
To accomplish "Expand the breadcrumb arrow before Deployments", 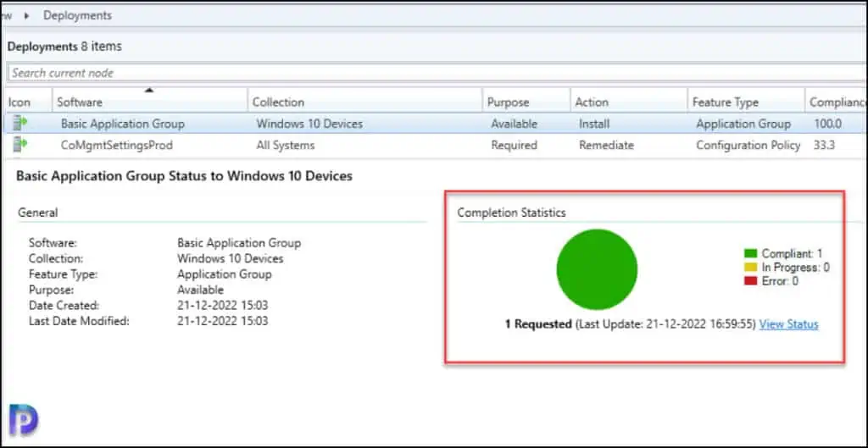I will 26,15.
